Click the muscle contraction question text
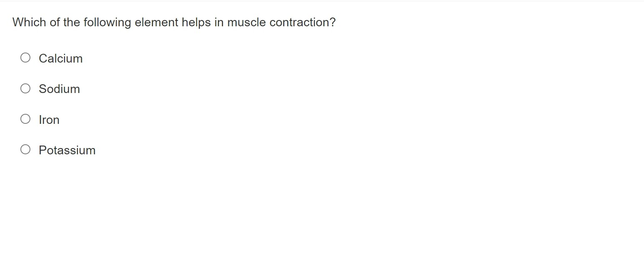Image resolution: width=644 pixels, height=279 pixels. 174,23
